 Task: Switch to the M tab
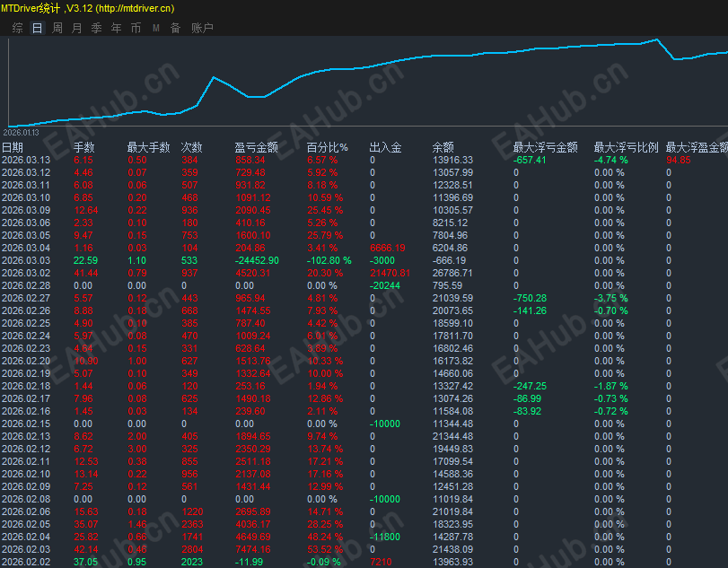156,28
